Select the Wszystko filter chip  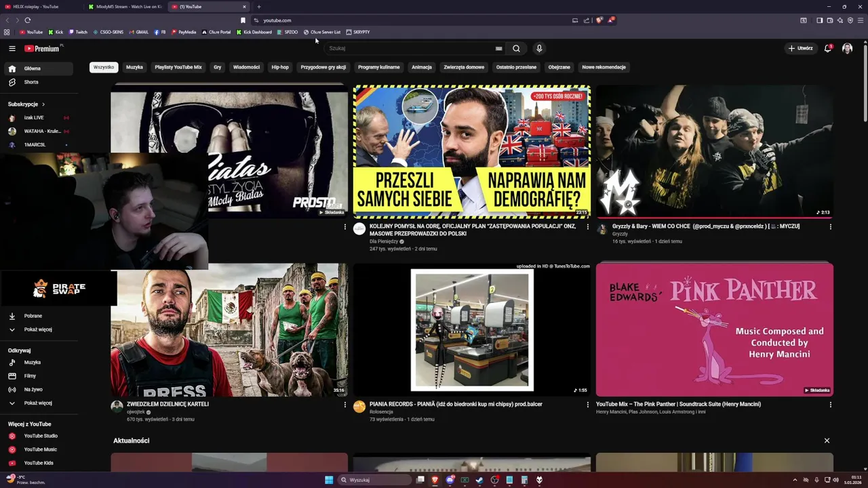click(104, 67)
